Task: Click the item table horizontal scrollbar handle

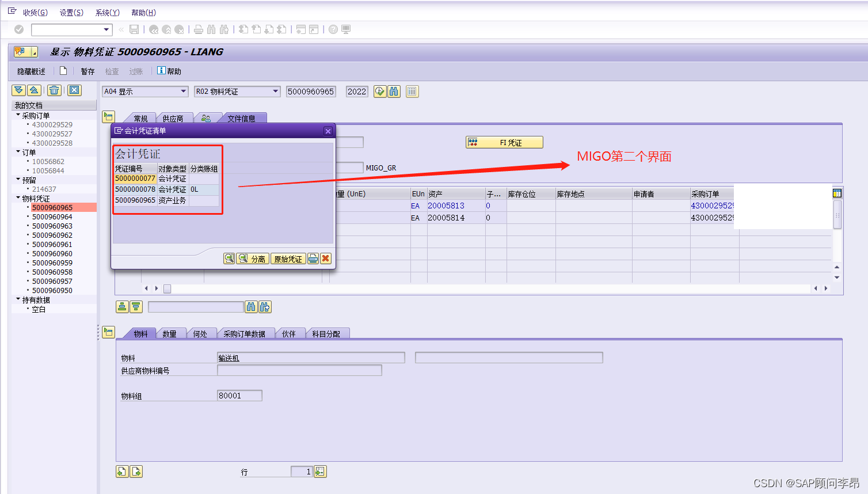Action: pyautogui.click(x=167, y=288)
